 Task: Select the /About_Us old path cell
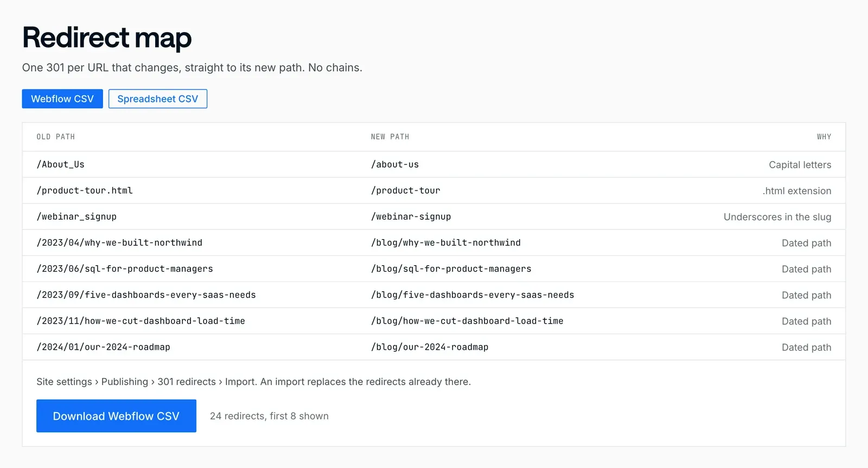coord(61,164)
